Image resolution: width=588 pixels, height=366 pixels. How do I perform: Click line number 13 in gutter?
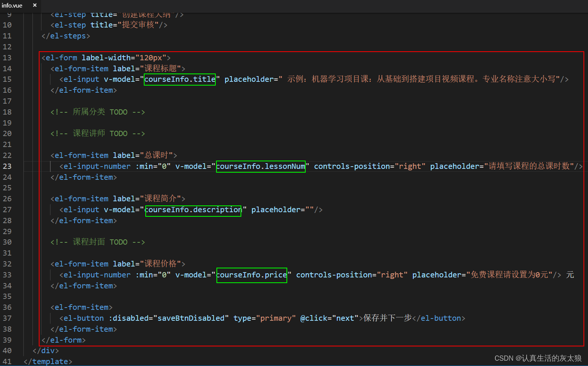(x=7, y=58)
